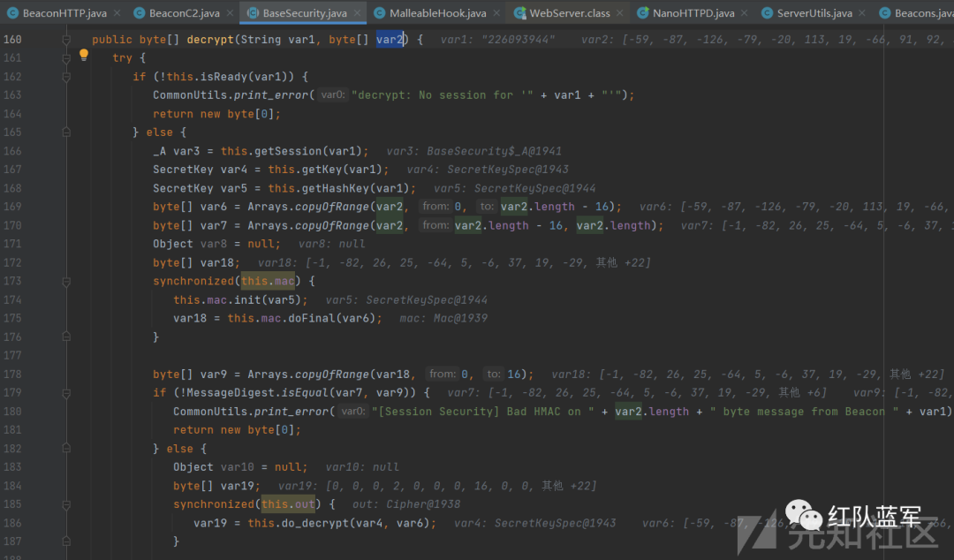Click the Mac@1939 debug value on line 175

pos(460,318)
